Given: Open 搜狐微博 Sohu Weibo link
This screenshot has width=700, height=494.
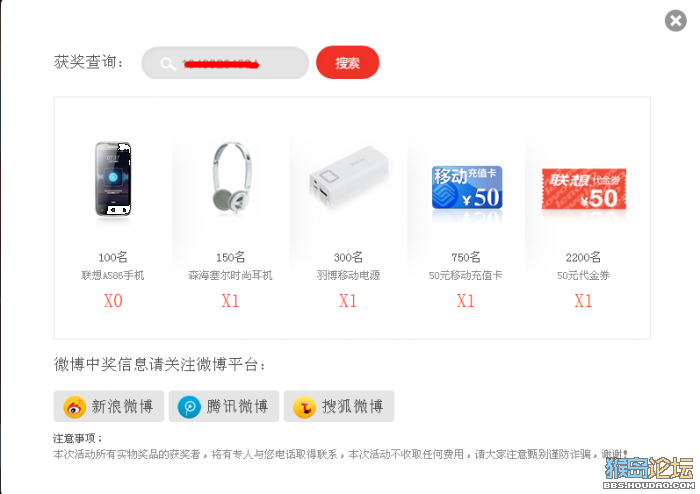Looking at the screenshot, I should pyautogui.click(x=339, y=406).
